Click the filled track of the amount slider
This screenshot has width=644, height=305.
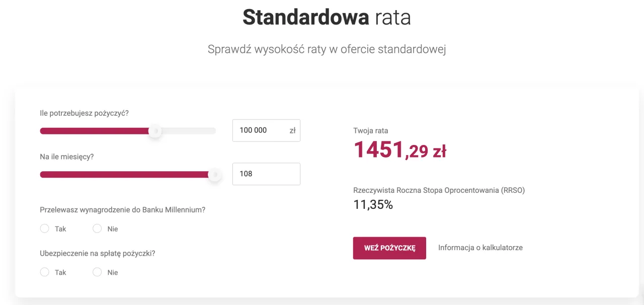pos(96,130)
